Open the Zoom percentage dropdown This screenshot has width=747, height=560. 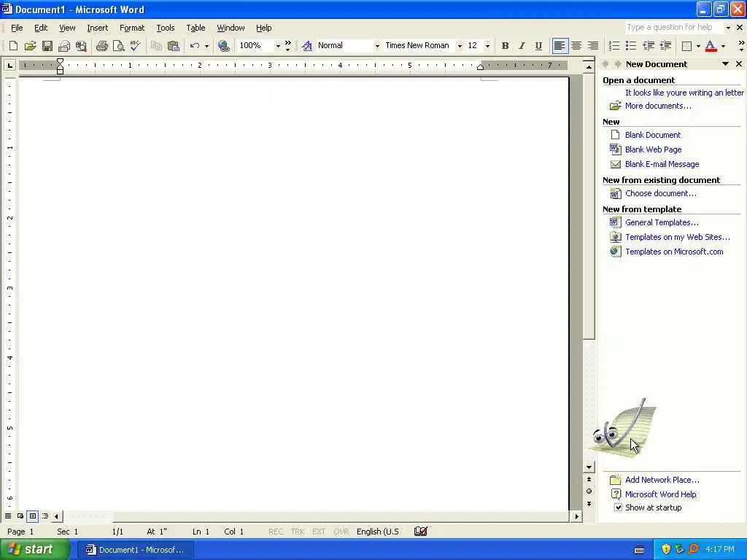tap(278, 46)
